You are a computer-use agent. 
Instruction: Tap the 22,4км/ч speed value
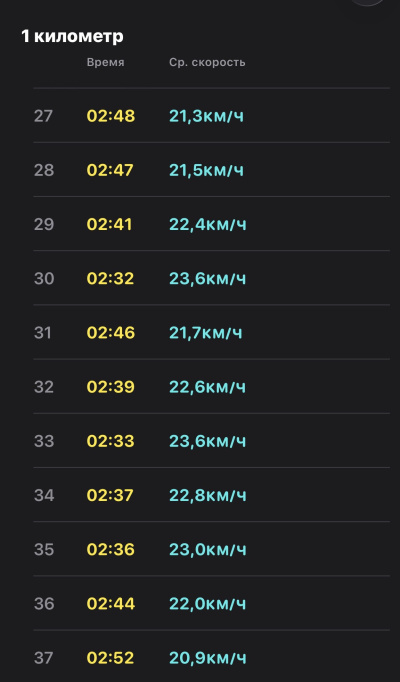click(x=207, y=224)
